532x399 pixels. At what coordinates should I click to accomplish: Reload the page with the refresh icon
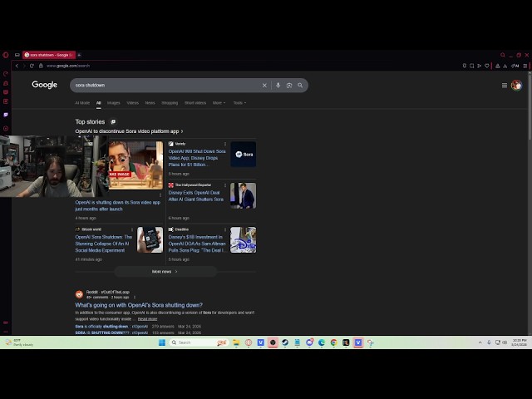point(32,66)
